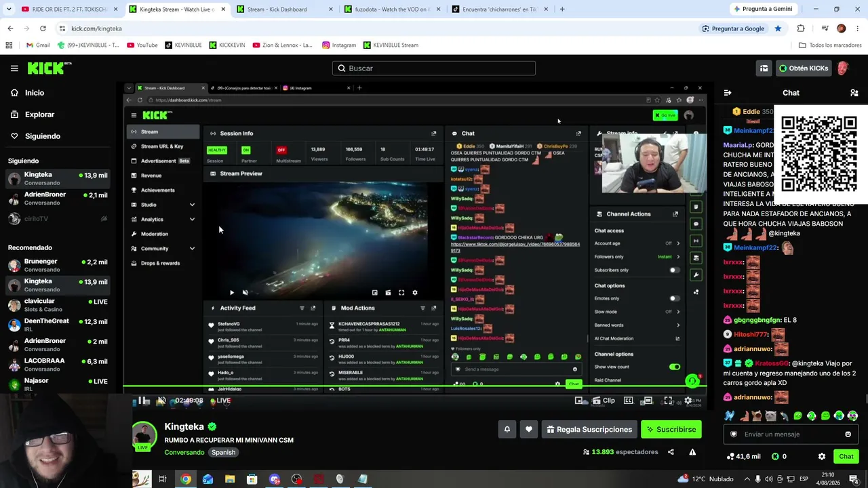Open the chat users list icon
The width and height of the screenshot is (868, 488).
[854, 93]
